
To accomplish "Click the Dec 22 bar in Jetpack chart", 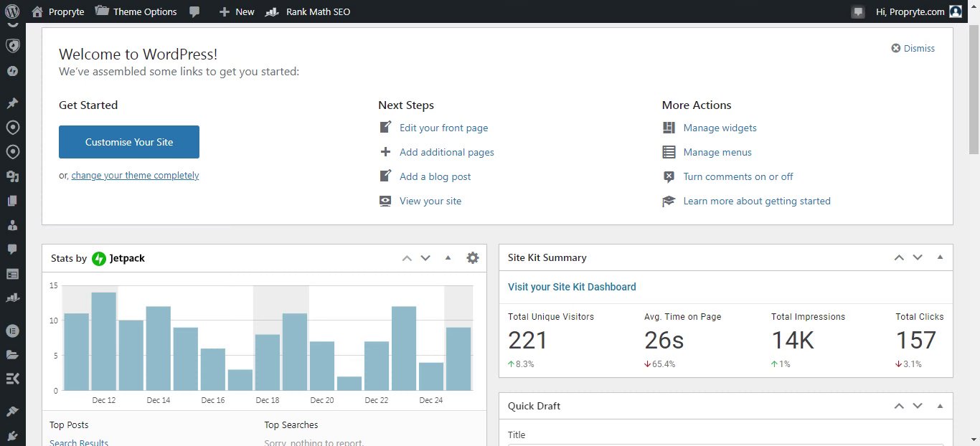I will (x=377, y=366).
